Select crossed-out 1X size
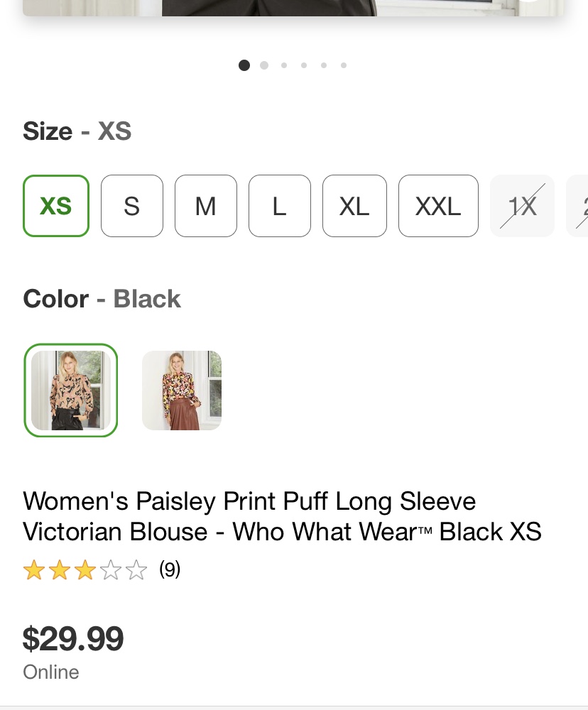Screen dimensions: 588x710 tap(522, 206)
